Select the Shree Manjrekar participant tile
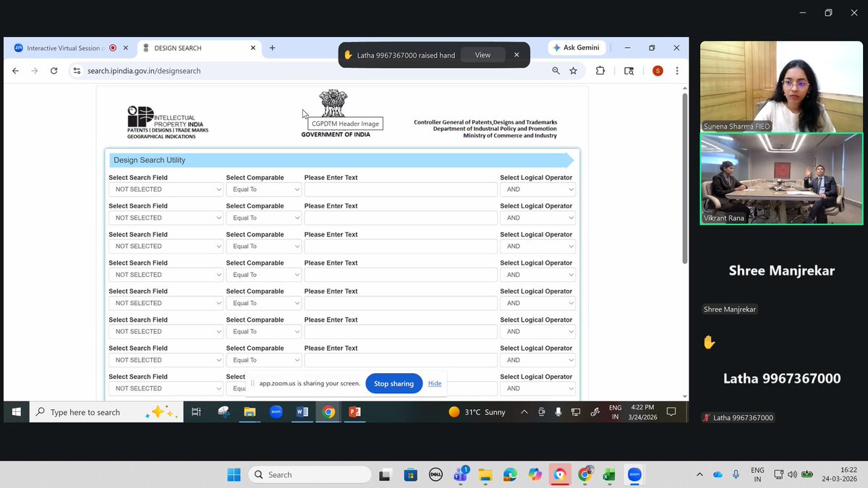868x488 pixels. pyautogui.click(x=781, y=270)
